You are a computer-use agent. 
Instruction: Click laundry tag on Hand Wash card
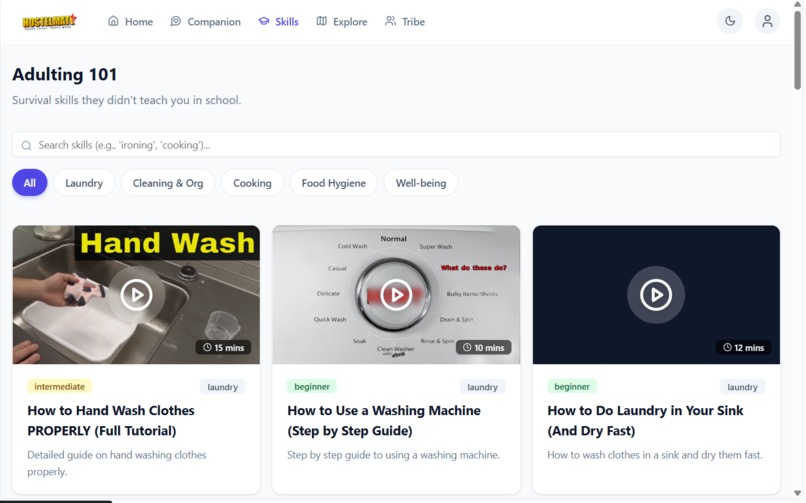(x=223, y=387)
